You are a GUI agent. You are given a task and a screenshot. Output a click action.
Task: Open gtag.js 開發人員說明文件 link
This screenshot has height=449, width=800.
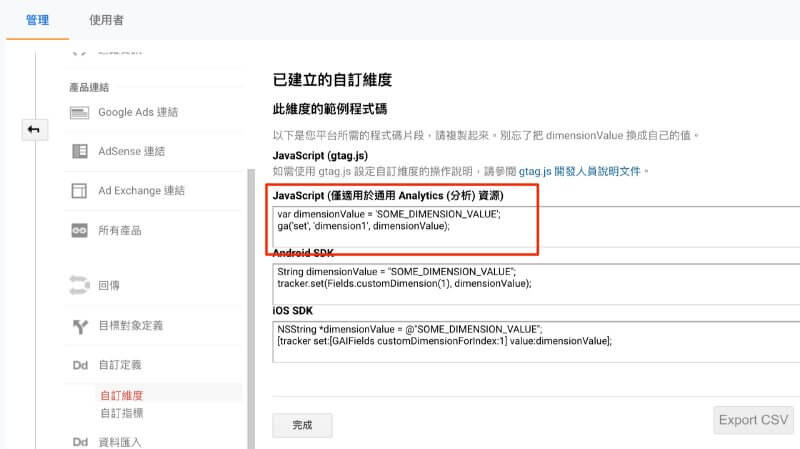[580, 171]
